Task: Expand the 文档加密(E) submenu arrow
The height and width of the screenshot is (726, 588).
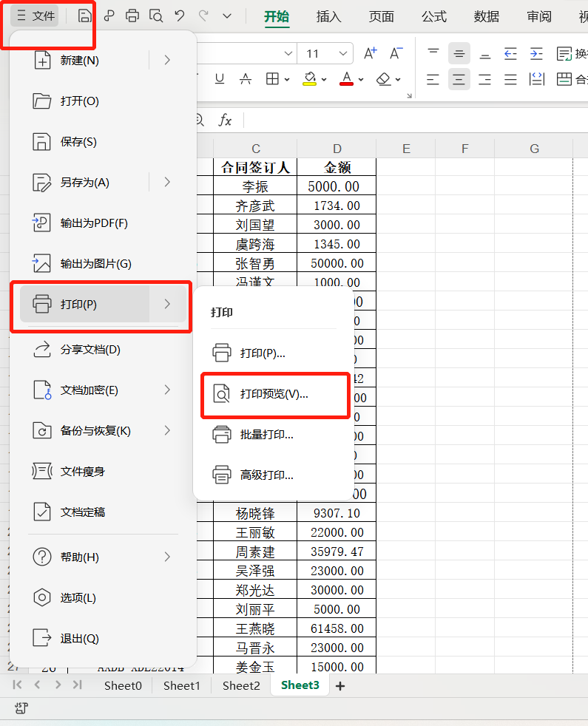Action: [x=167, y=390]
